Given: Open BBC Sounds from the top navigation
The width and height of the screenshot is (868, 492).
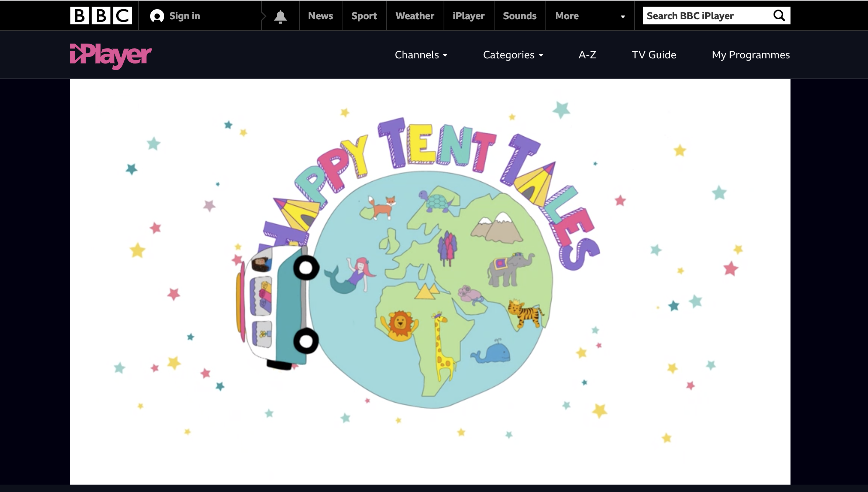Looking at the screenshot, I should 520,16.
